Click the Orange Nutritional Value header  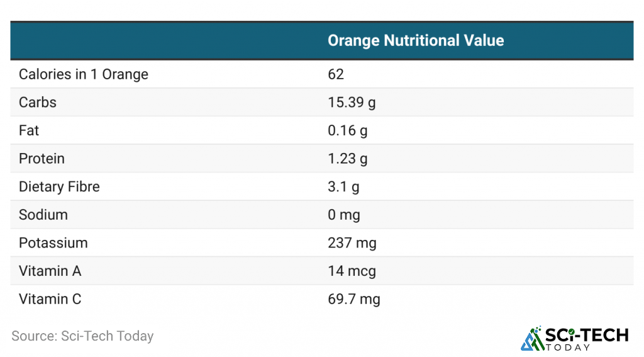click(416, 41)
